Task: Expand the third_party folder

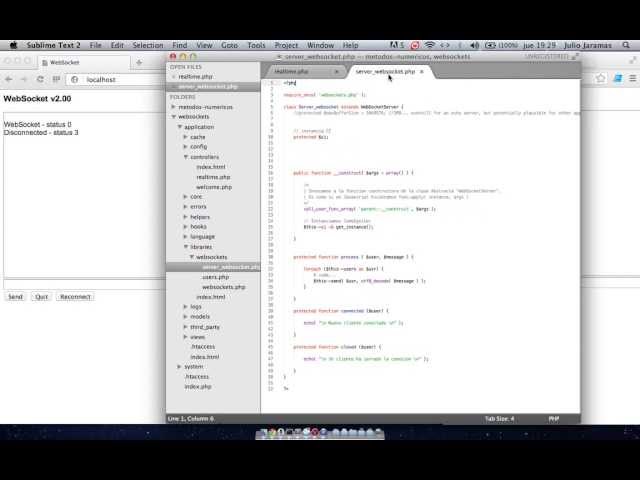Action: pyautogui.click(x=185, y=327)
